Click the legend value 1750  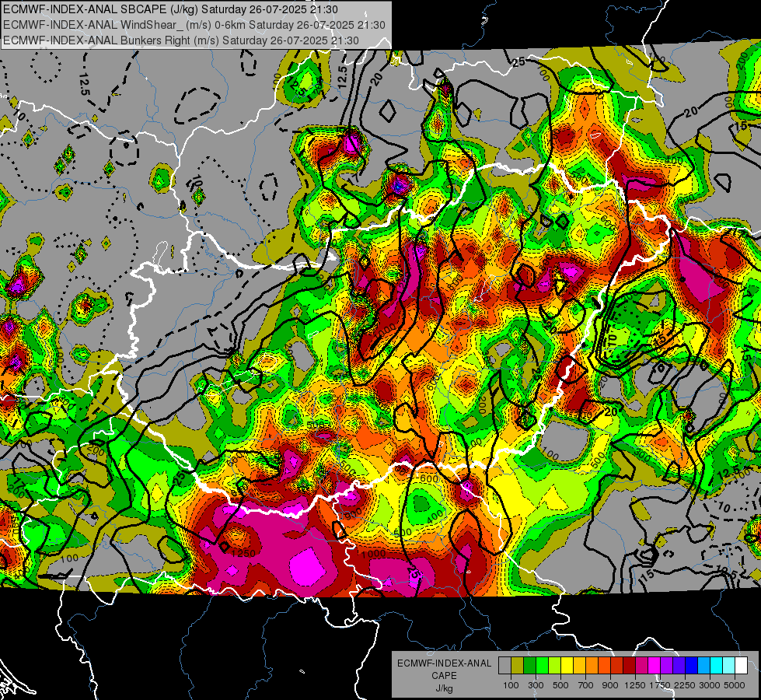coord(660,685)
